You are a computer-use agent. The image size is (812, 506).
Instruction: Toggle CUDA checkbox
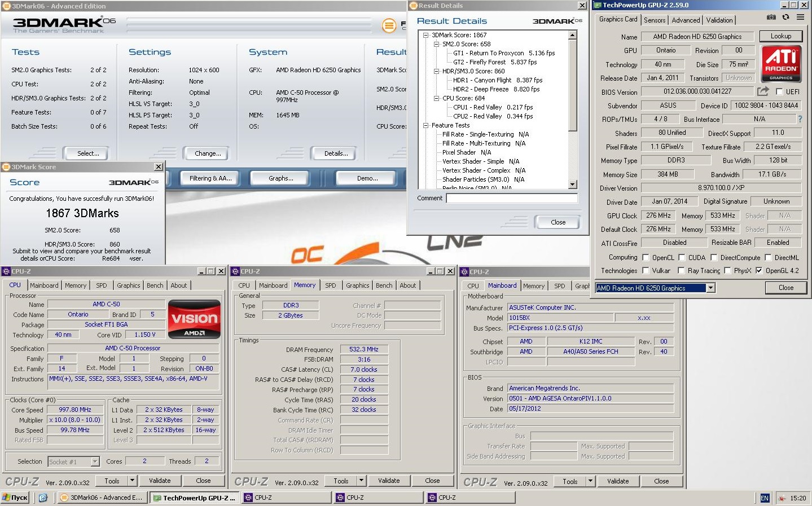point(682,258)
